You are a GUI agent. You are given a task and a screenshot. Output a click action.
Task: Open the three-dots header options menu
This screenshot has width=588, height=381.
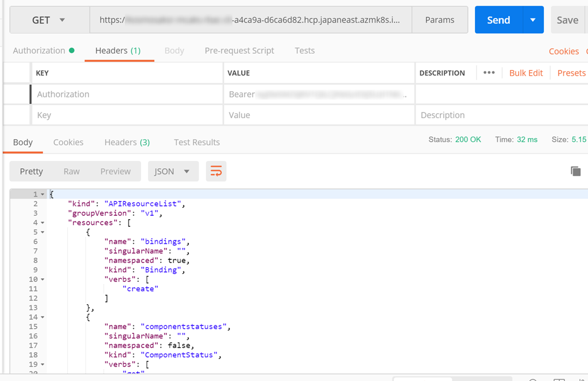pos(489,73)
